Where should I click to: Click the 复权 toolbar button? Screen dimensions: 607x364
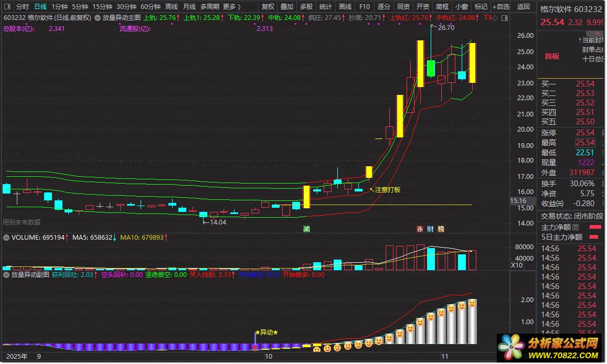click(268, 7)
